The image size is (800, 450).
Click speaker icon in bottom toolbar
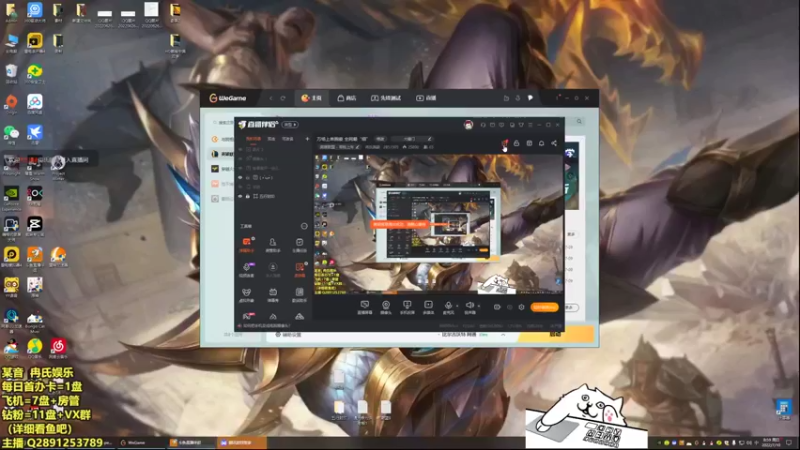coord(470,307)
